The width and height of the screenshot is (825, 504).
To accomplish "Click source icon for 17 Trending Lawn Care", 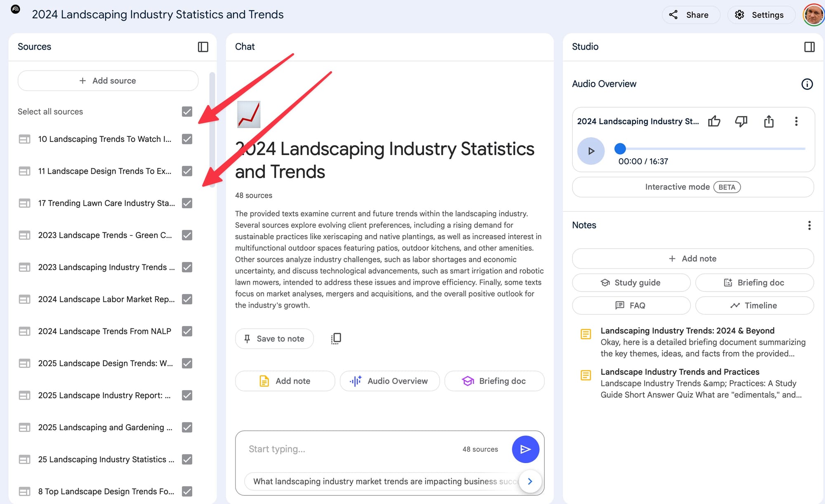I will pos(24,203).
